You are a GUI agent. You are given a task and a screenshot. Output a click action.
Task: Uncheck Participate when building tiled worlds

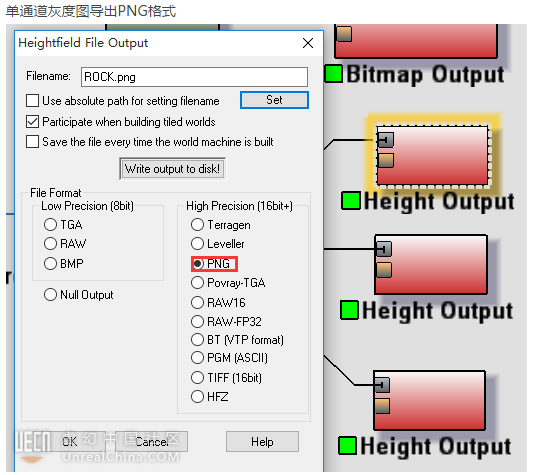click(32, 122)
